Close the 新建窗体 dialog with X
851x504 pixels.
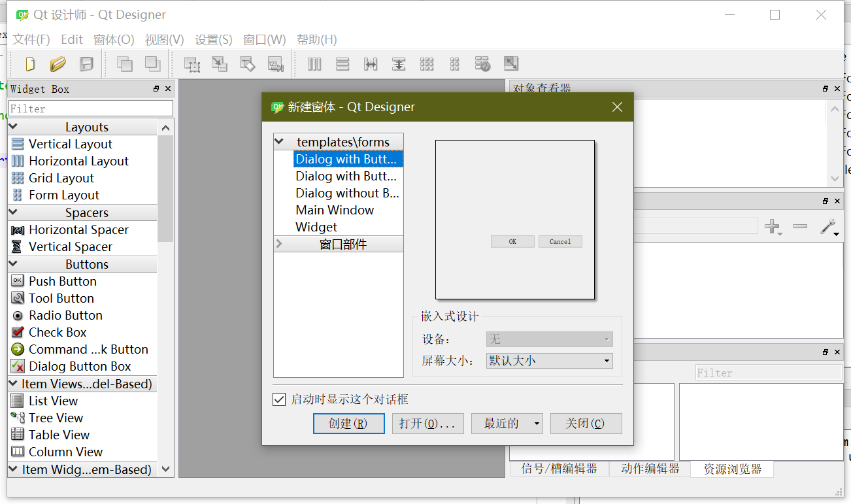coord(617,107)
